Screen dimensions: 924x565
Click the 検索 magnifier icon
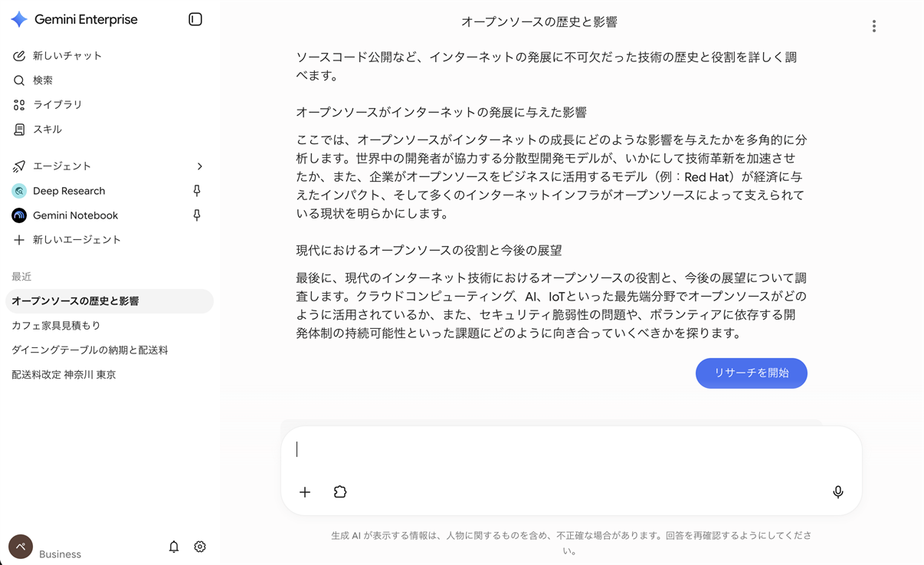point(19,80)
